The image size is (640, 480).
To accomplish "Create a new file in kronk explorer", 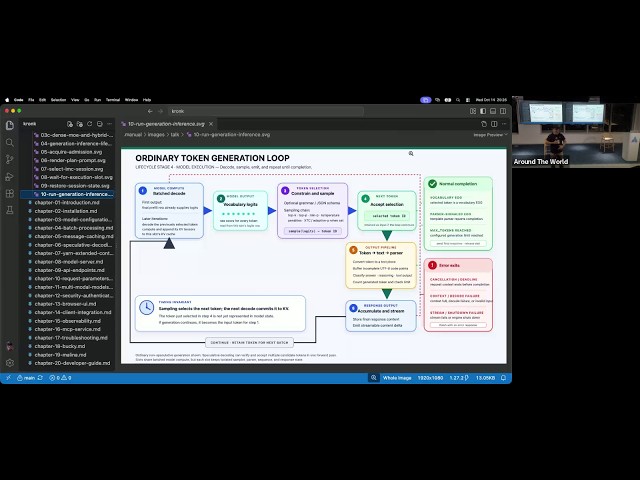I will [x=70, y=124].
